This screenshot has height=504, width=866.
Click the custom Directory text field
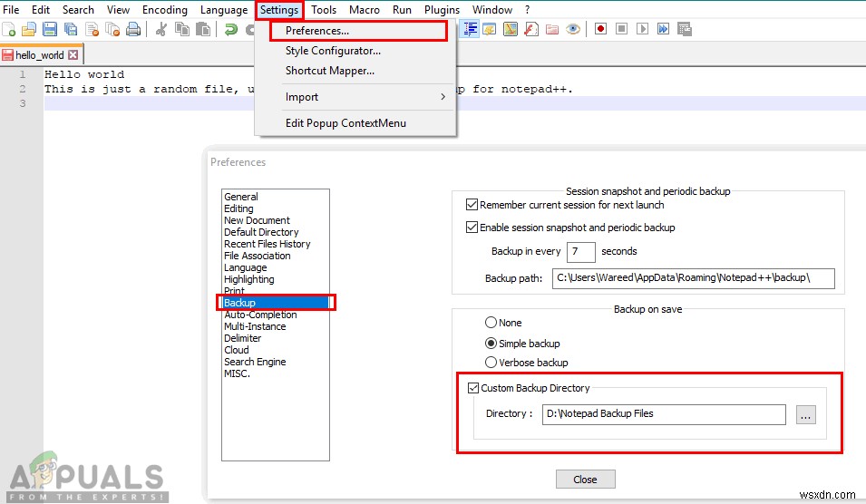tap(664, 414)
